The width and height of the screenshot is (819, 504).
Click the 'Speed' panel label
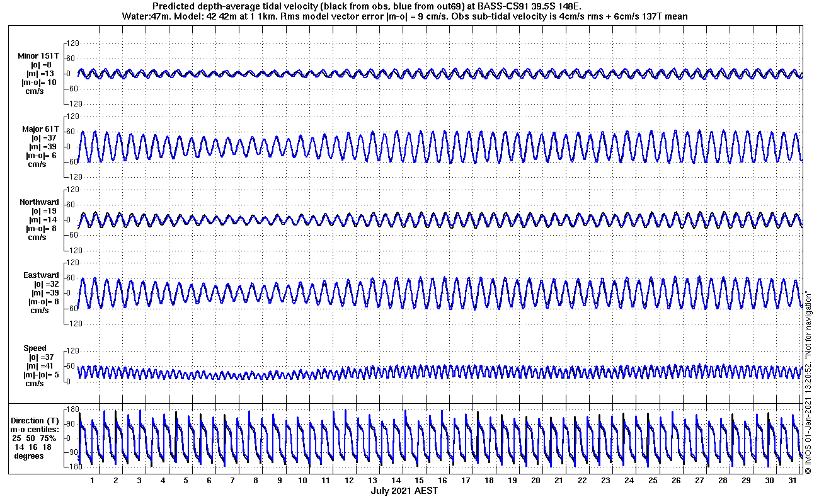point(35,348)
